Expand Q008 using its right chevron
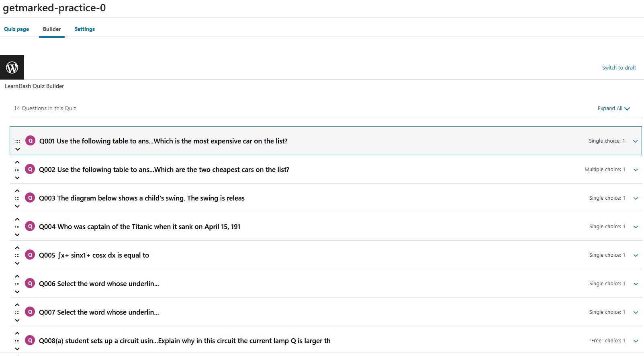The height and width of the screenshot is (356, 644). coord(636,341)
